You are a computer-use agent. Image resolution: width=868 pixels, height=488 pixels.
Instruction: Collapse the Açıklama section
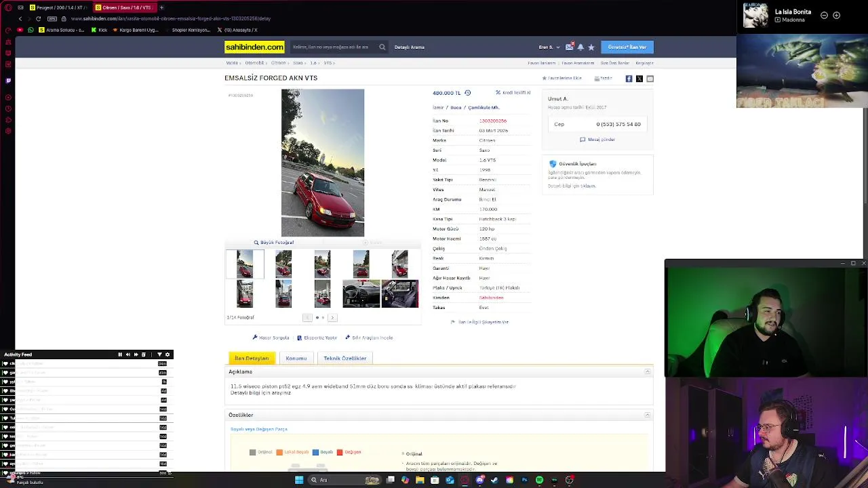[x=648, y=371]
